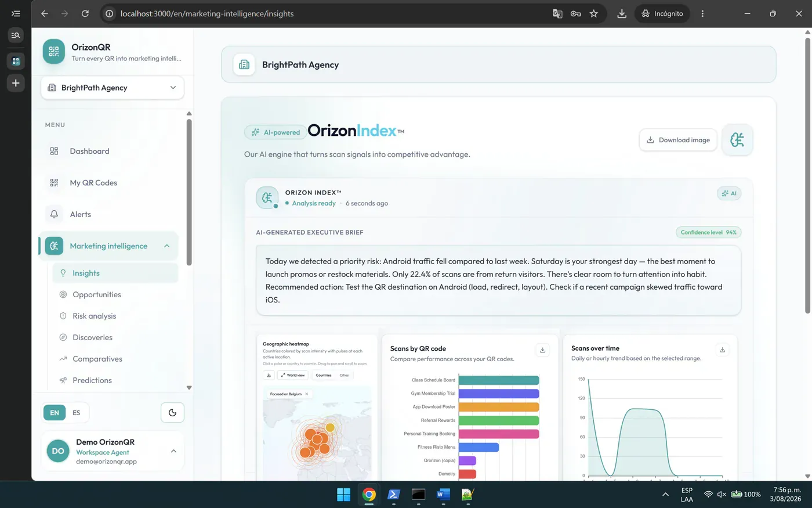Click the brain icon next to Download image
The width and height of the screenshot is (812, 508).
point(737,140)
